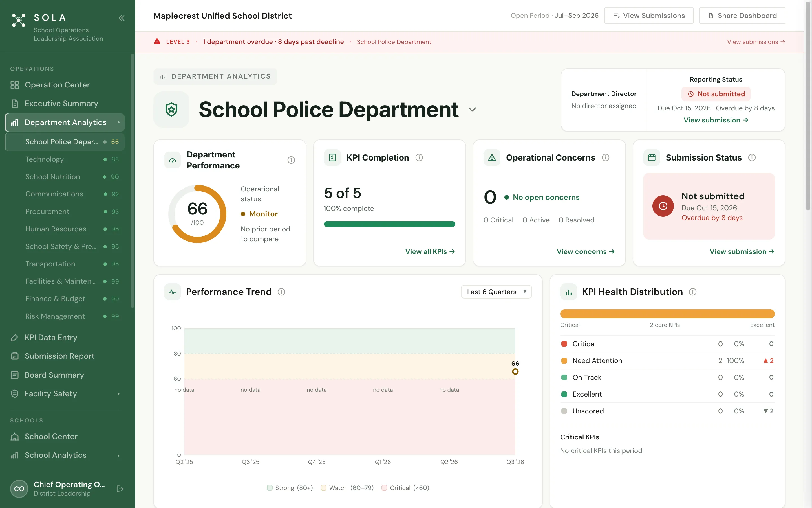
Task: Click the orange KPI Health Distribution bar
Action: [667, 314]
